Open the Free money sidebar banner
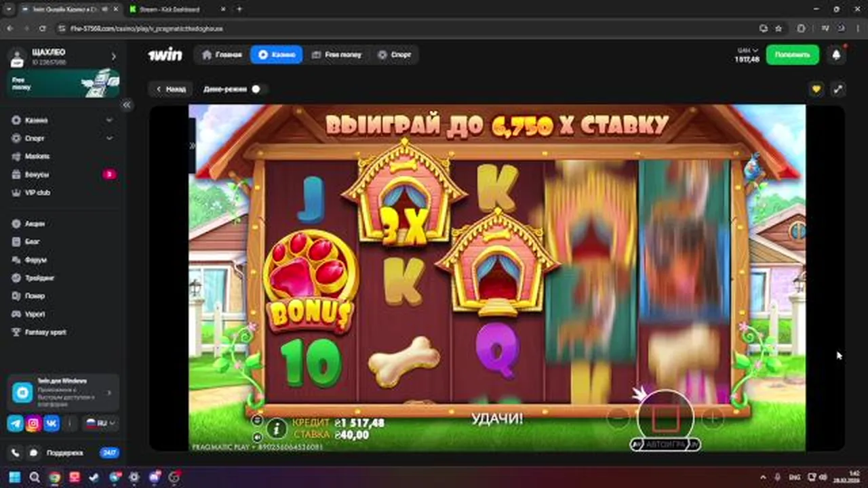The image size is (868, 488). (x=63, y=83)
